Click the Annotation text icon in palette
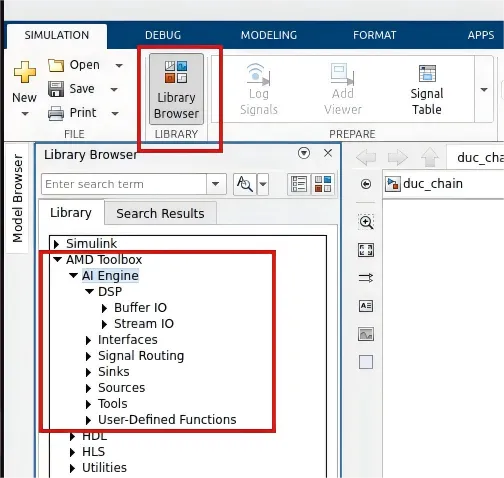This screenshot has height=478, width=504. (x=366, y=306)
